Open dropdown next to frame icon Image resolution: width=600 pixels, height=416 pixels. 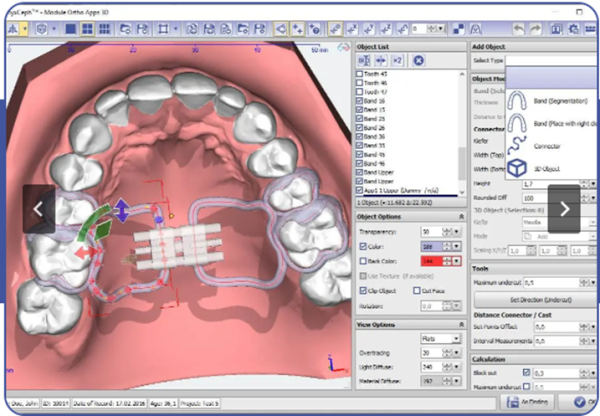click(176, 29)
